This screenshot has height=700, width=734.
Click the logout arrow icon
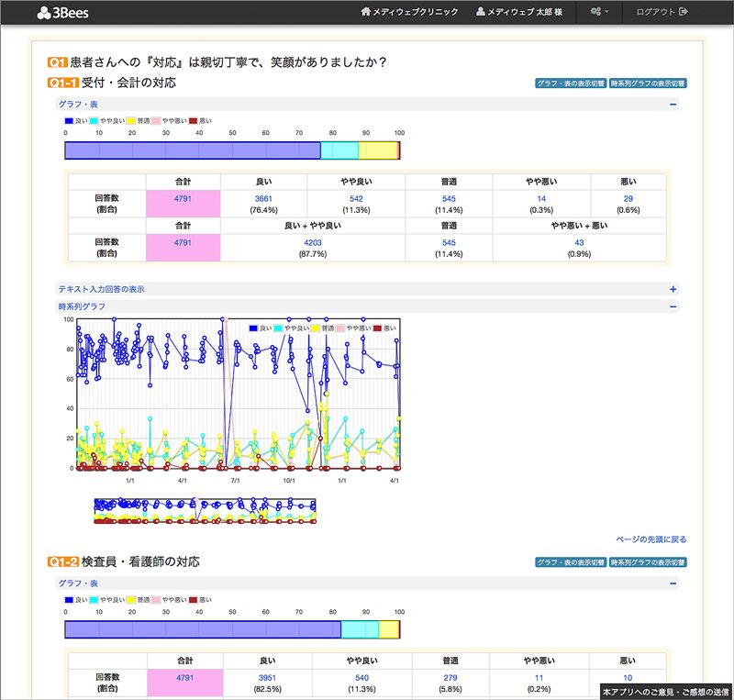(x=683, y=11)
